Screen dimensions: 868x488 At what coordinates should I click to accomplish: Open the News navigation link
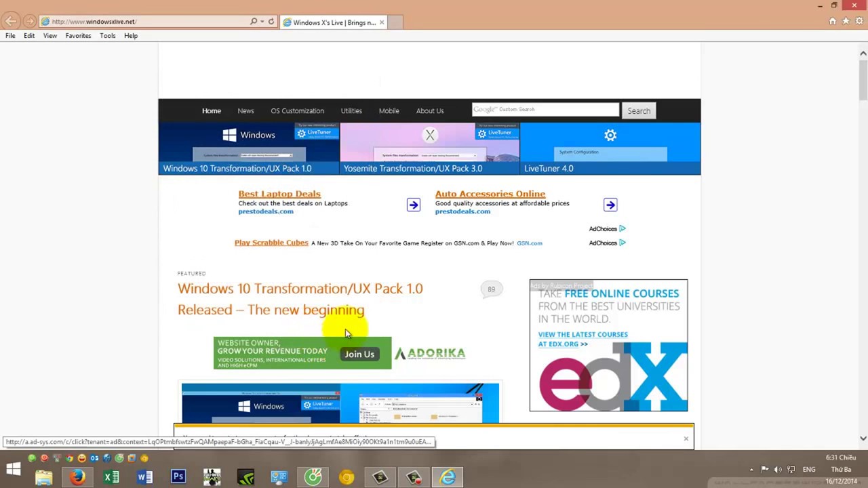point(245,111)
